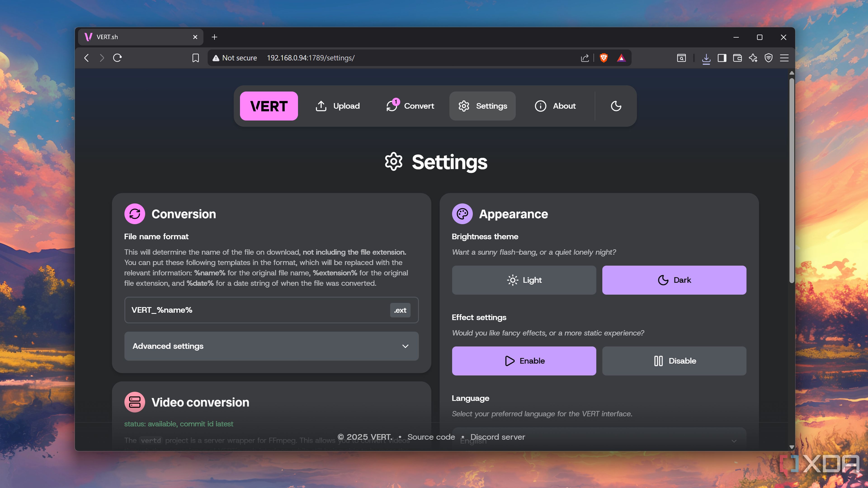Open a new browser tab
The width and height of the screenshot is (868, 488).
pos(214,37)
